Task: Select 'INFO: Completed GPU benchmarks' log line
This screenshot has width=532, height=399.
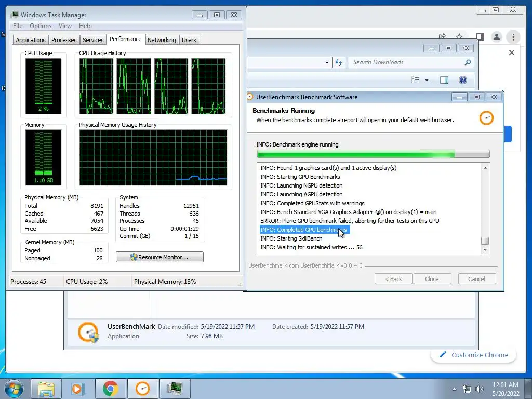Action: [304, 230]
